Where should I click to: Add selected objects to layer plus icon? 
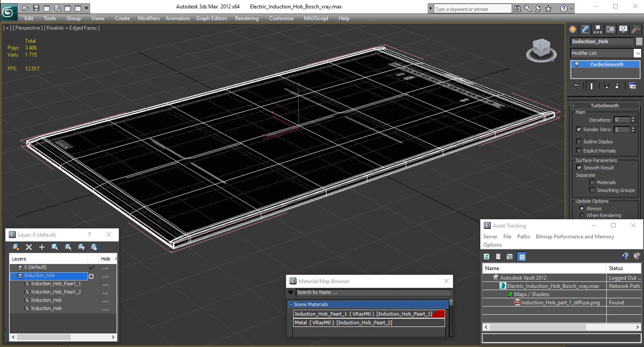pyautogui.click(x=42, y=247)
